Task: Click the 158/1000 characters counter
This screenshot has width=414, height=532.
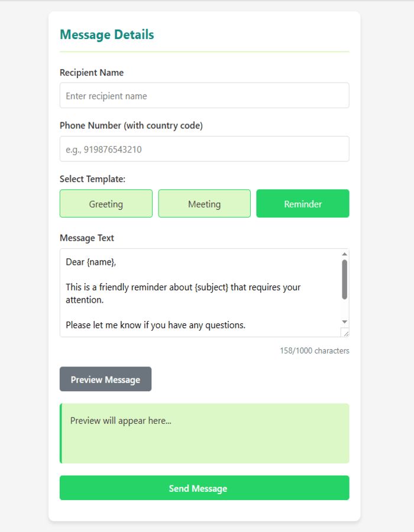Action: (x=314, y=351)
